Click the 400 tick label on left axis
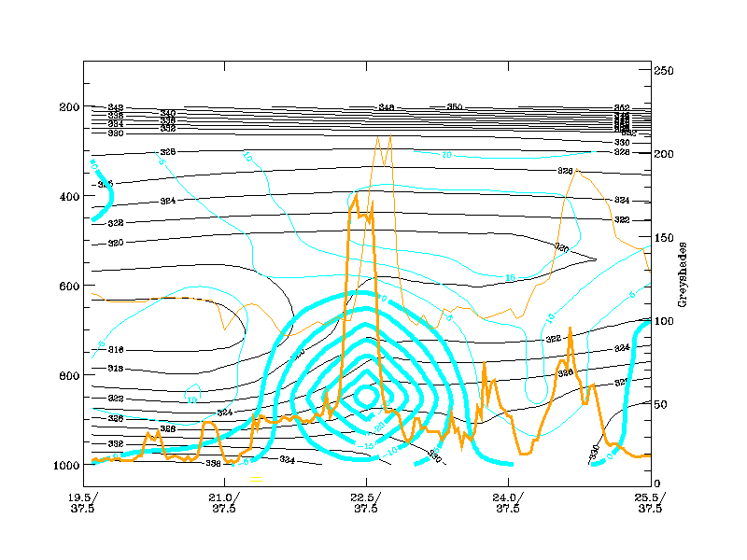Image resolution: width=747 pixels, height=560 pixels. (68, 196)
